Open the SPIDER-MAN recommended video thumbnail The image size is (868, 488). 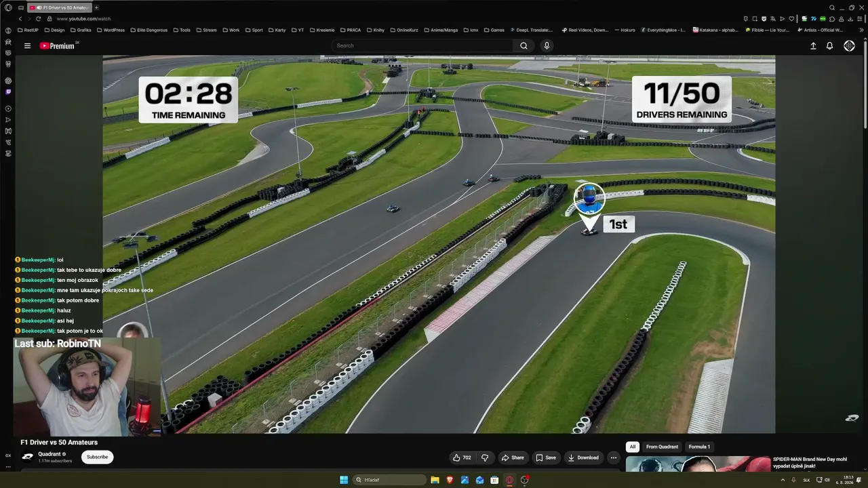point(698,464)
